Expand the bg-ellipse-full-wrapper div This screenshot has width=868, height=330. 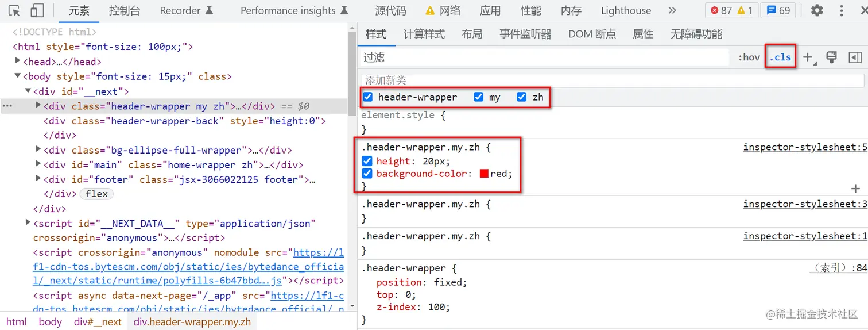(x=38, y=149)
